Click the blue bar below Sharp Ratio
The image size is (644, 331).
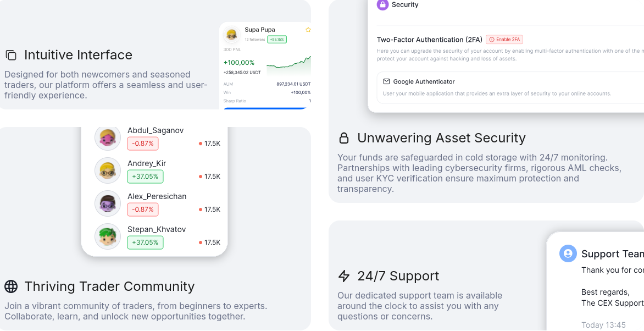point(265,108)
